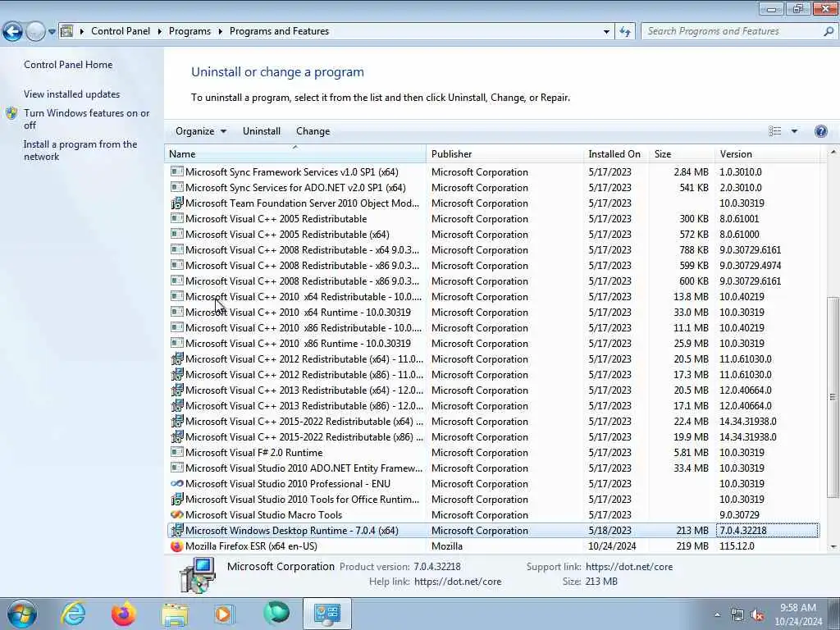Sort by the Publisher column header

504,153
